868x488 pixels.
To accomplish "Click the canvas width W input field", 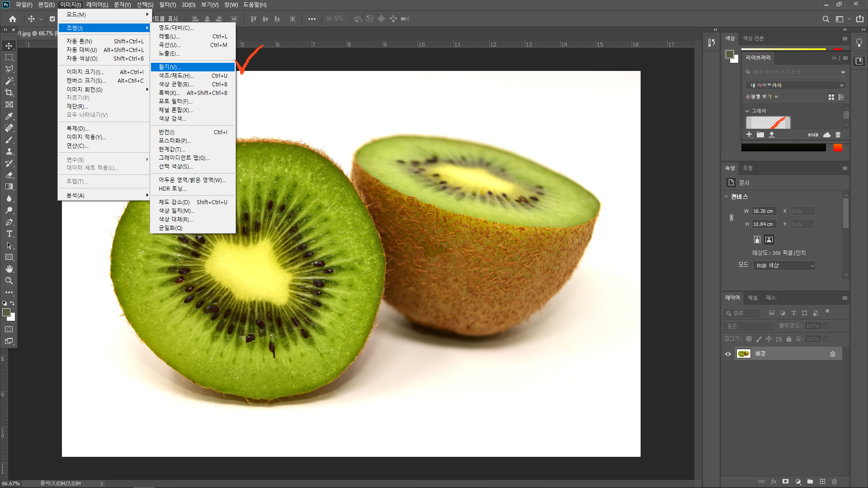I will pos(764,211).
